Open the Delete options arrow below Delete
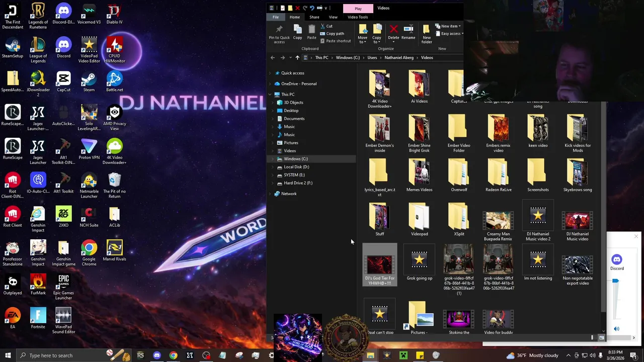644x362 pixels. [x=393, y=42]
